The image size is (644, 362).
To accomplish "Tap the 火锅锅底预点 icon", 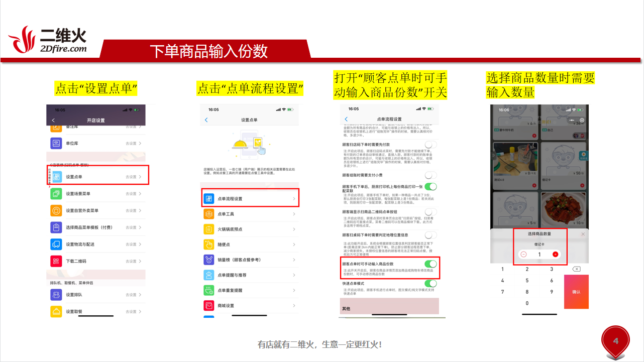I will (209, 229).
